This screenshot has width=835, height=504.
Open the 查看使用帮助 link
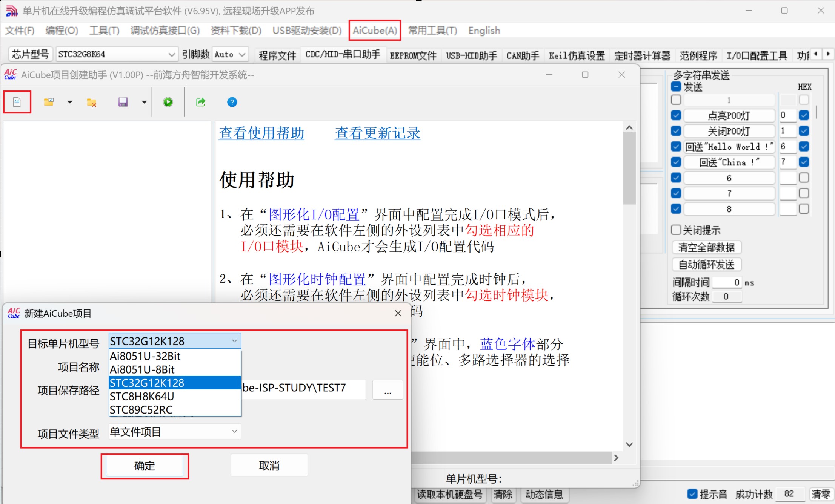coord(261,133)
